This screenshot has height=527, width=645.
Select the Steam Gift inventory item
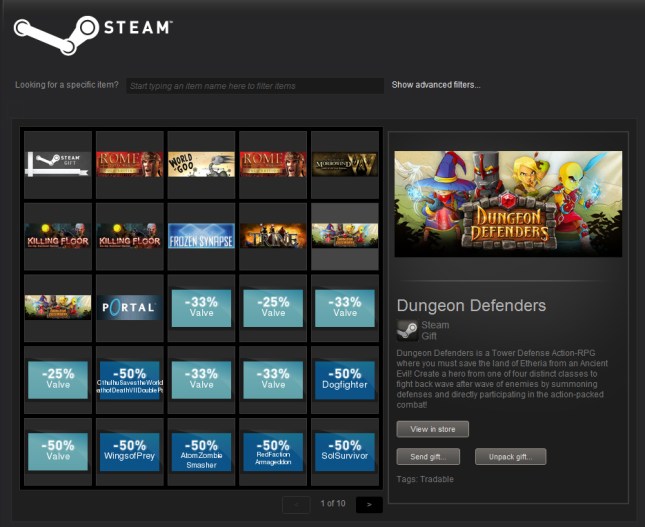(x=58, y=164)
